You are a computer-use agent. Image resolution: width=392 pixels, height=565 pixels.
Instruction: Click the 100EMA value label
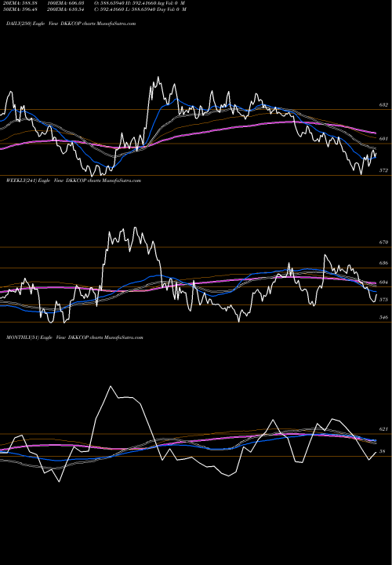[x=67, y=3]
